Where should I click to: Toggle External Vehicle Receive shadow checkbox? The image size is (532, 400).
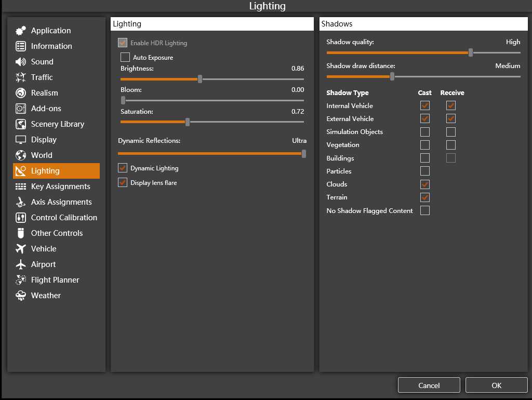click(451, 119)
